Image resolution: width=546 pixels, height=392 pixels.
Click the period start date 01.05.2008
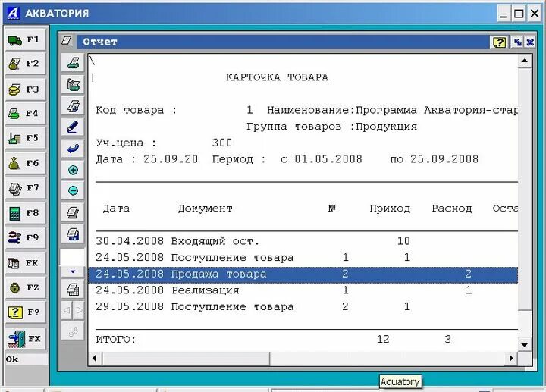click(328, 159)
